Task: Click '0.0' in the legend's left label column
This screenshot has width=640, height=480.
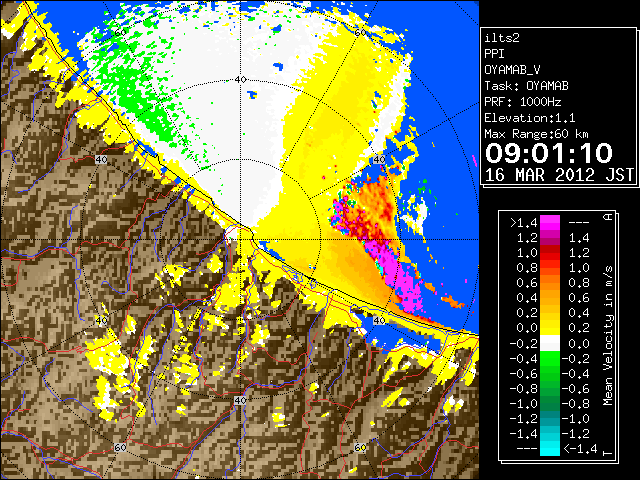Action: [x=527, y=328]
